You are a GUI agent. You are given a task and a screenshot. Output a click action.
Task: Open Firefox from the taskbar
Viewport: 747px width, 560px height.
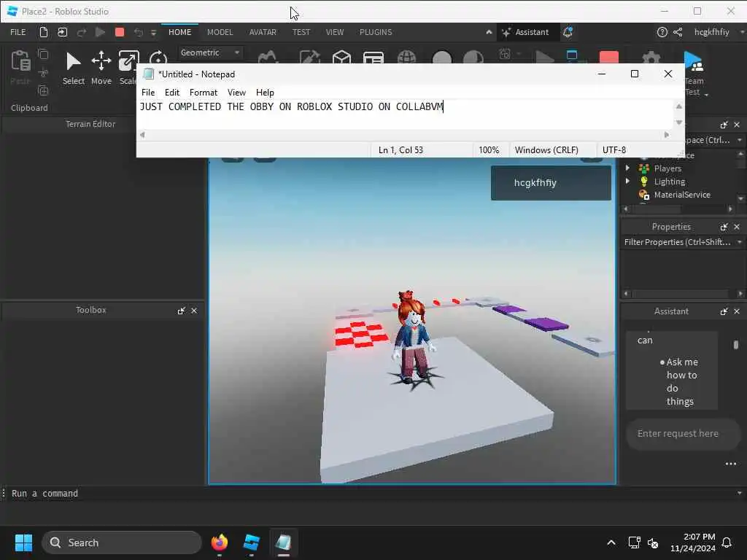pos(219,542)
